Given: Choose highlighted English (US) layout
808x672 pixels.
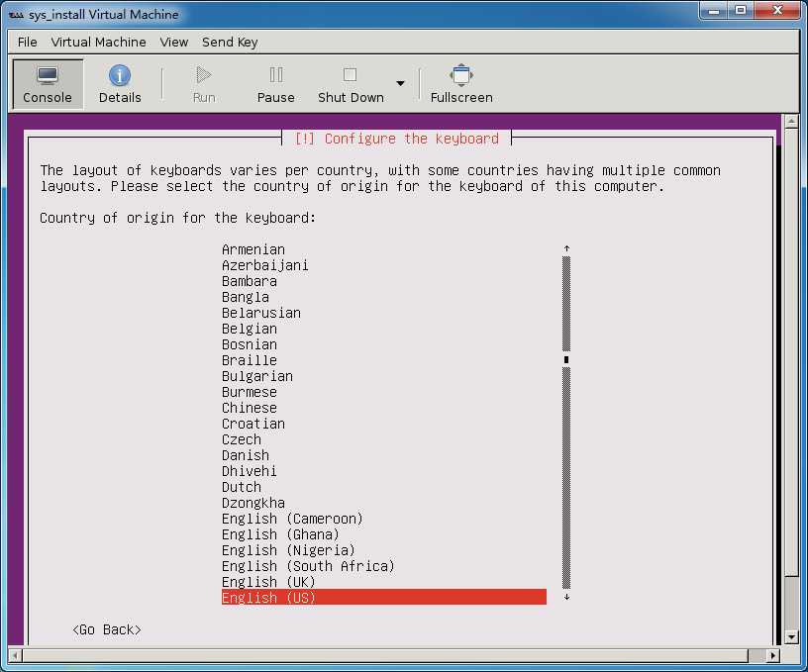Looking at the screenshot, I should tap(384, 598).
